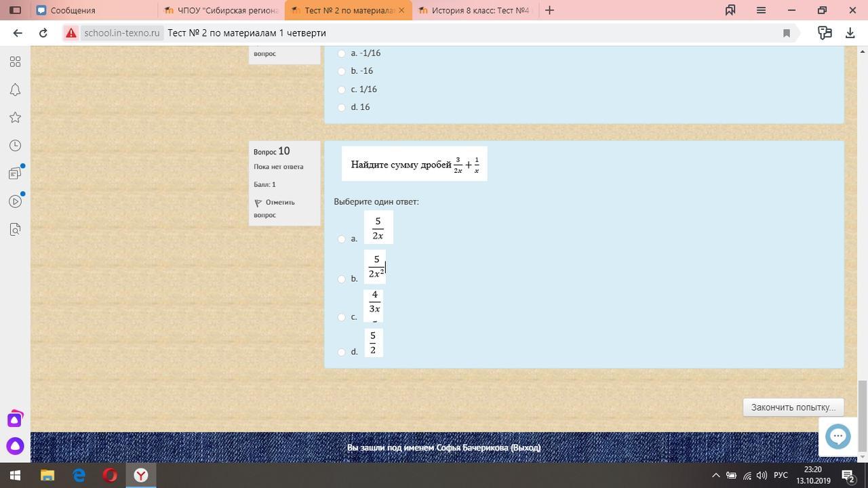Open a new browser tab
This screenshot has width=868, height=488.
click(550, 10)
